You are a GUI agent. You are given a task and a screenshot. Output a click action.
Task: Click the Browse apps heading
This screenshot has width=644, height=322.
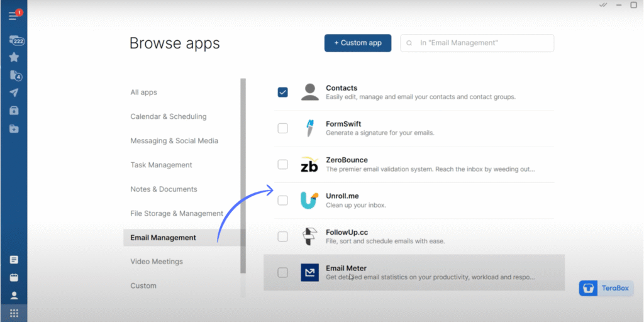click(x=175, y=43)
